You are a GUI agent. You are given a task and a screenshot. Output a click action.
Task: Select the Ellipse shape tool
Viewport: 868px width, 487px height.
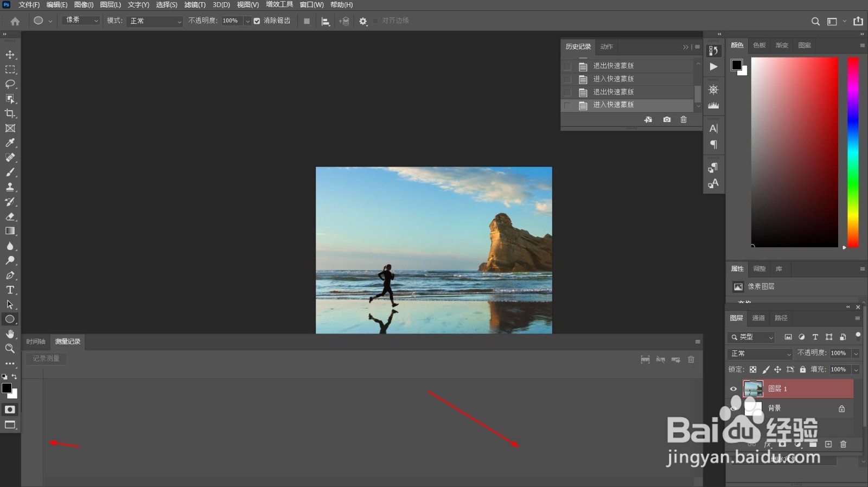tap(10, 319)
